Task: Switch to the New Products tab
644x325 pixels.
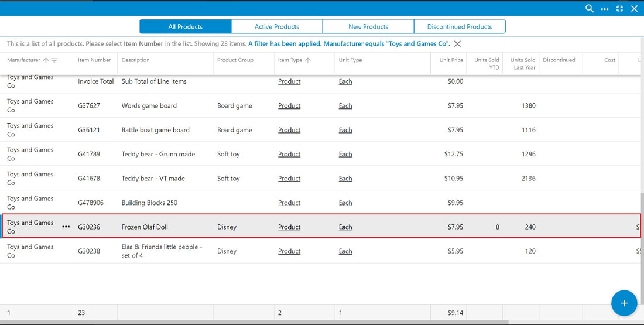Action: pos(368,27)
